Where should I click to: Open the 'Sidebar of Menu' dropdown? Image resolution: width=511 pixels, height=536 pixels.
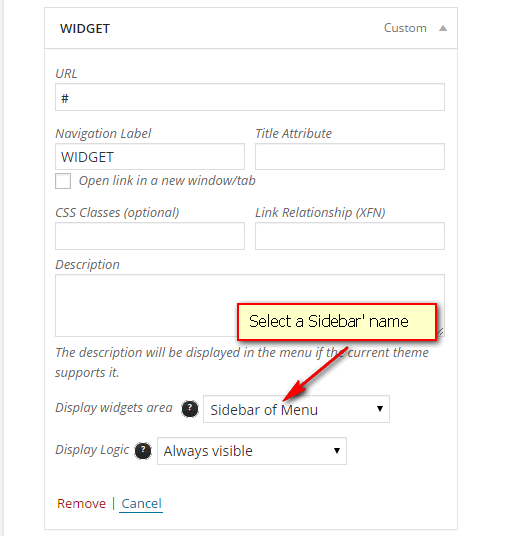(x=296, y=409)
